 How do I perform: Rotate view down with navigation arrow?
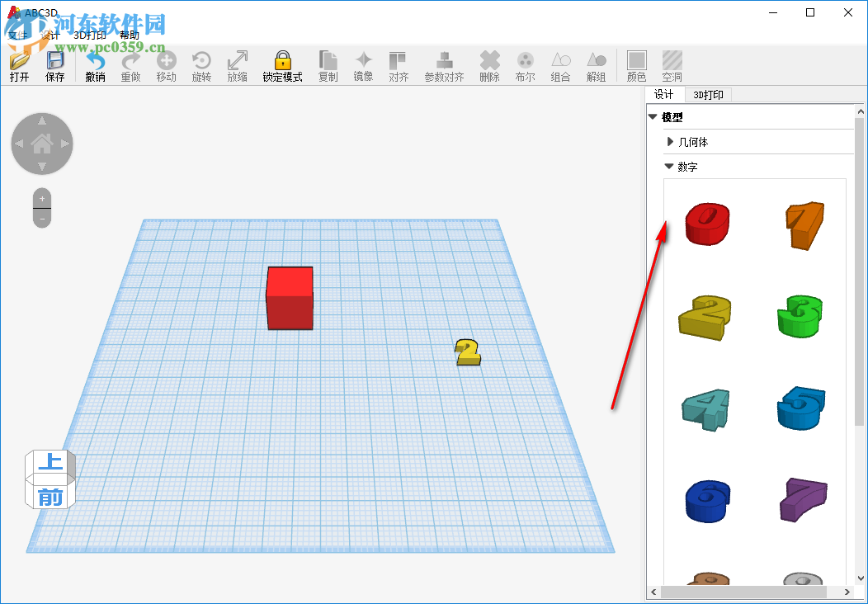pos(42,167)
